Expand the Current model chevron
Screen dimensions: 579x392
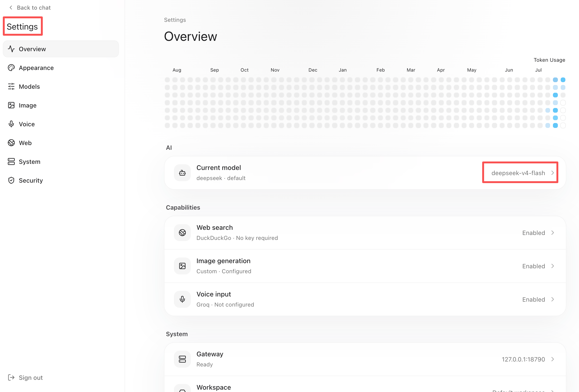(552, 173)
